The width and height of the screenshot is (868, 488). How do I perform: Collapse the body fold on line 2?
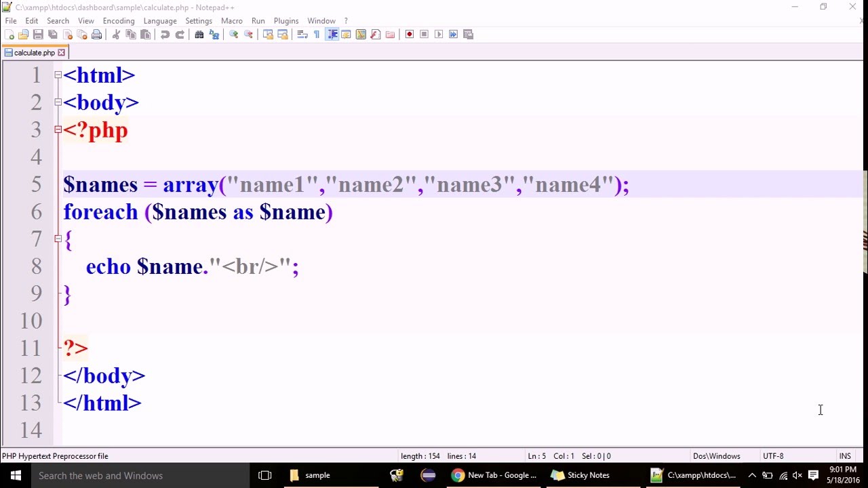(58, 102)
